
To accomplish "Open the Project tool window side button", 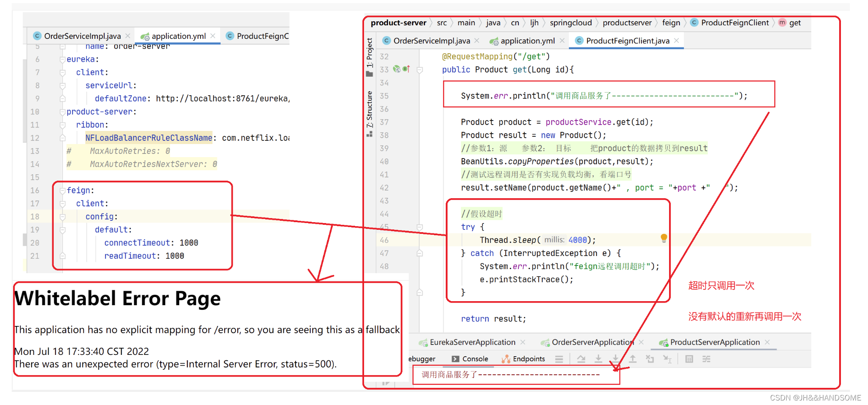I will tap(369, 57).
